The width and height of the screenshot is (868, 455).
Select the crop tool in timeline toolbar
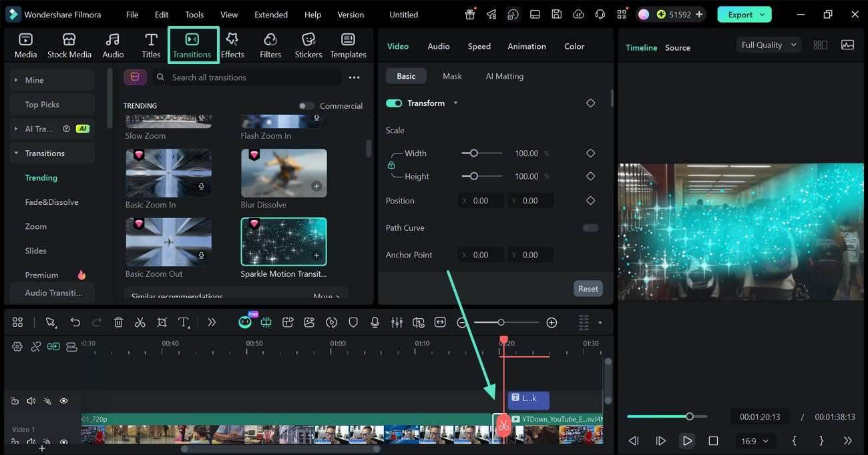pyautogui.click(x=162, y=322)
